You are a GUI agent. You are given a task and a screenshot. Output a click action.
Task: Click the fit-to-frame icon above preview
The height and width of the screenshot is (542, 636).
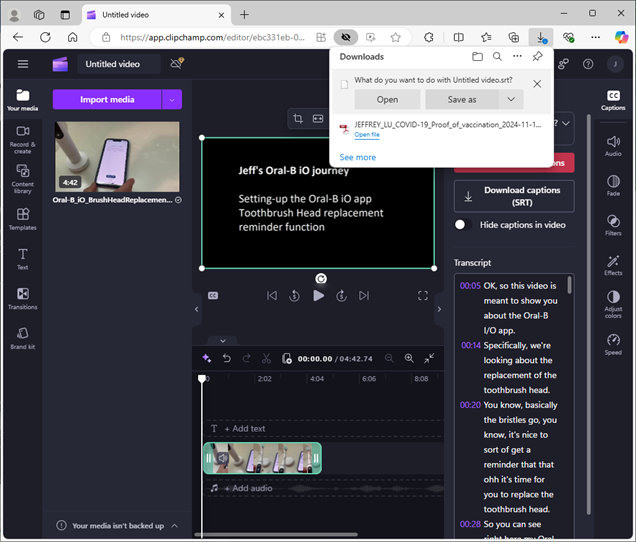coord(318,118)
